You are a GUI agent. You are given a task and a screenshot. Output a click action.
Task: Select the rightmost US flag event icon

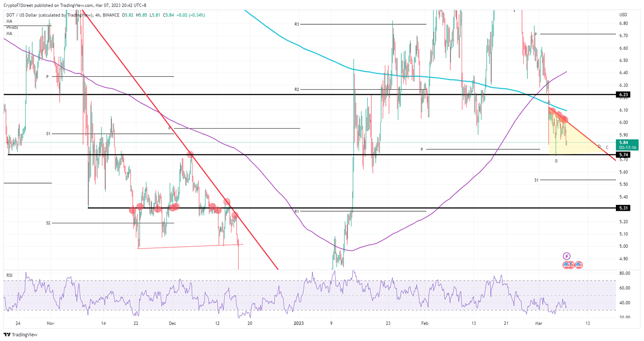pos(579,265)
